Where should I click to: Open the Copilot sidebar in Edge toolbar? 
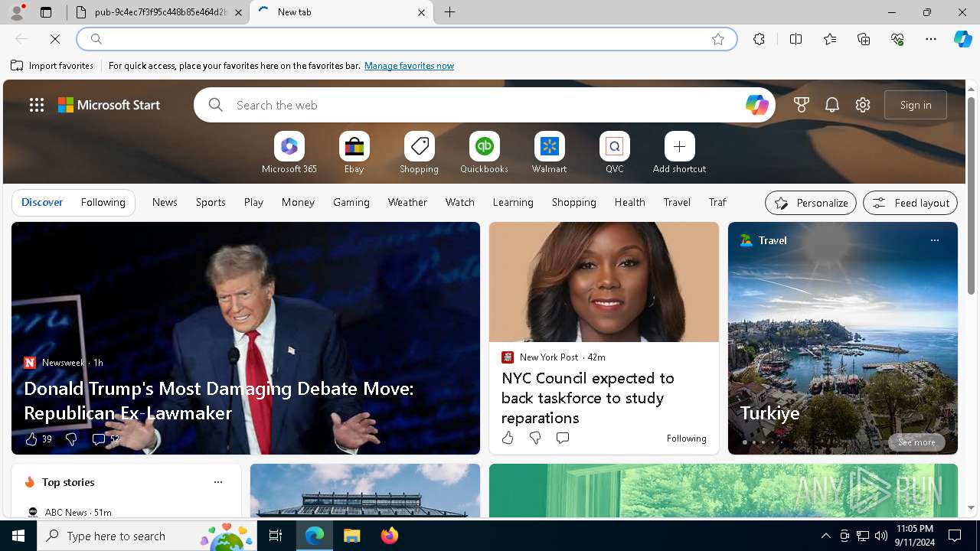click(962, 39)
